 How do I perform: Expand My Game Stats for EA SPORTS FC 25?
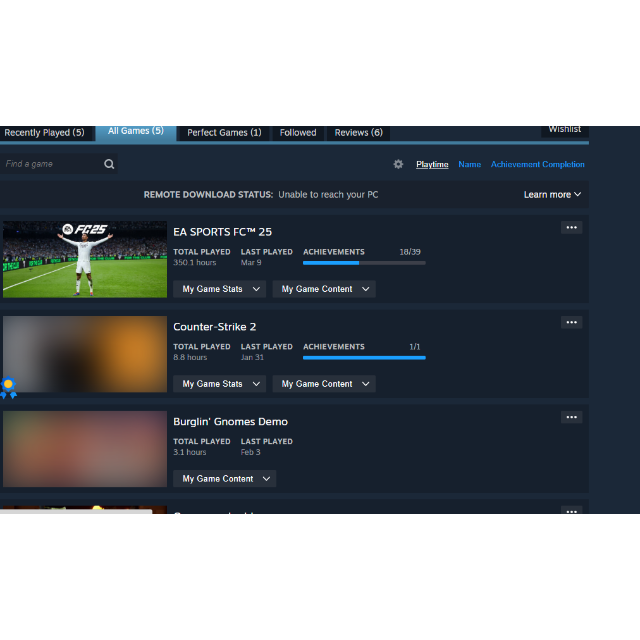(x=220, y=289)
